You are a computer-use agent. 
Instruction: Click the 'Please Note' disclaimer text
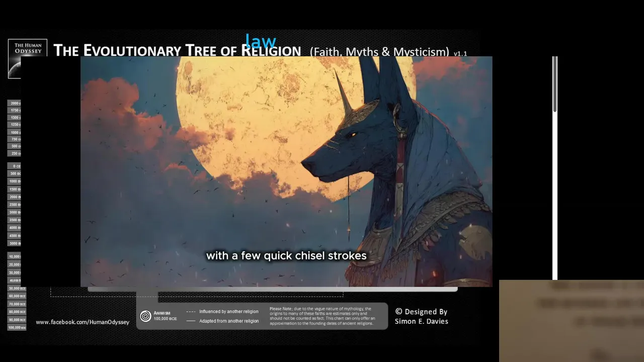322,316
